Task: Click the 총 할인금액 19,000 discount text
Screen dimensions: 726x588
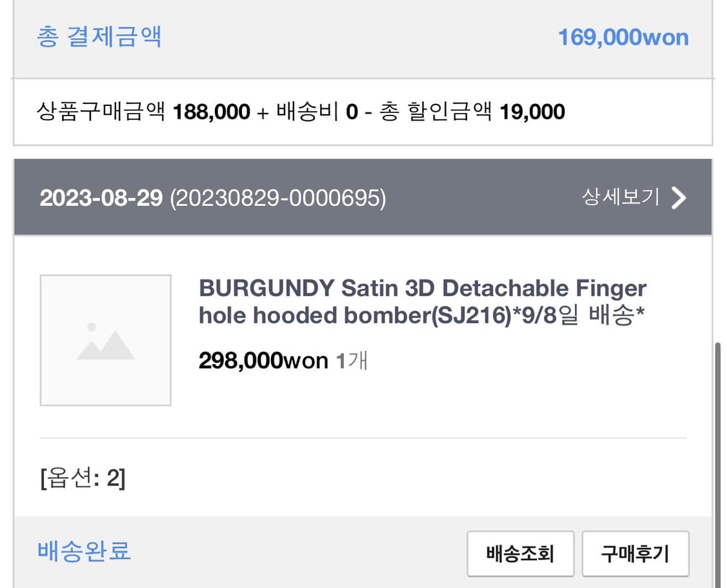Action: (472, 112)
